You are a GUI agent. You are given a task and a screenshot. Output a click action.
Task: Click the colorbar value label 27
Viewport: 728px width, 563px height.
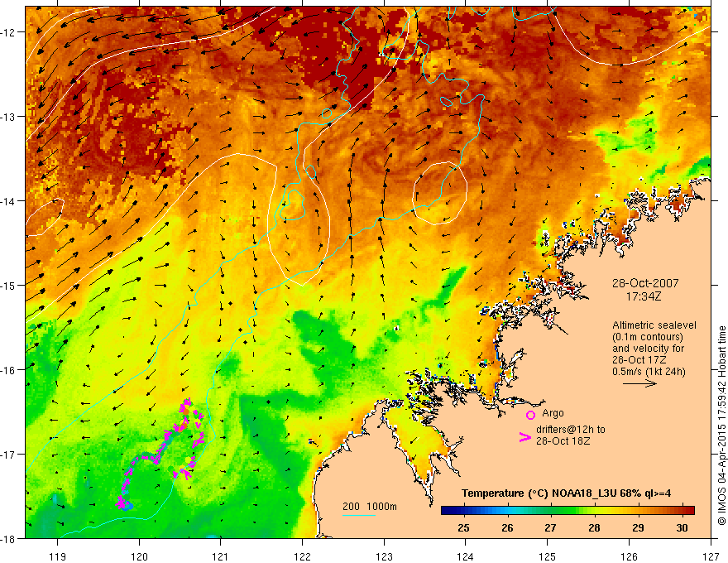tap(551, 527)
